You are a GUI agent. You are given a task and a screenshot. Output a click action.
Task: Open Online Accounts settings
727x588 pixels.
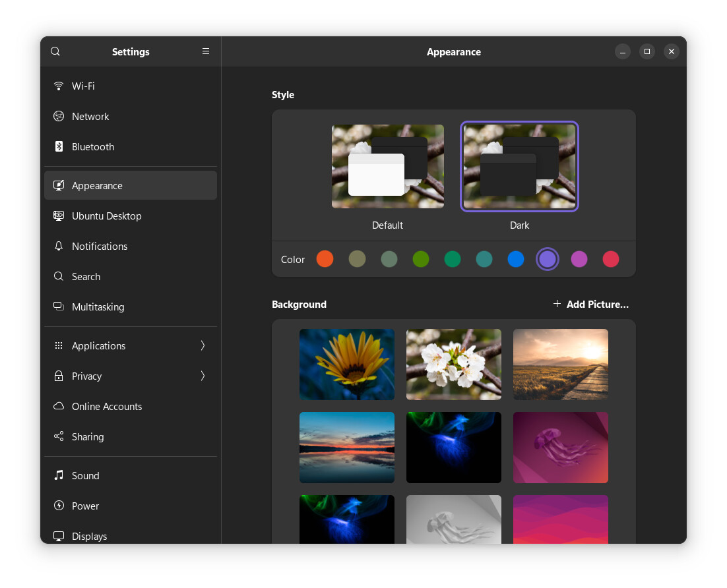[131, 406]
